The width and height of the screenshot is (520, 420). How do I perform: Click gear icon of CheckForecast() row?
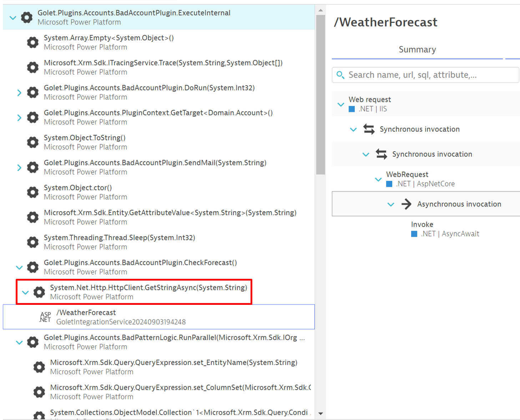pyautogui.click(x=33, y=267)
